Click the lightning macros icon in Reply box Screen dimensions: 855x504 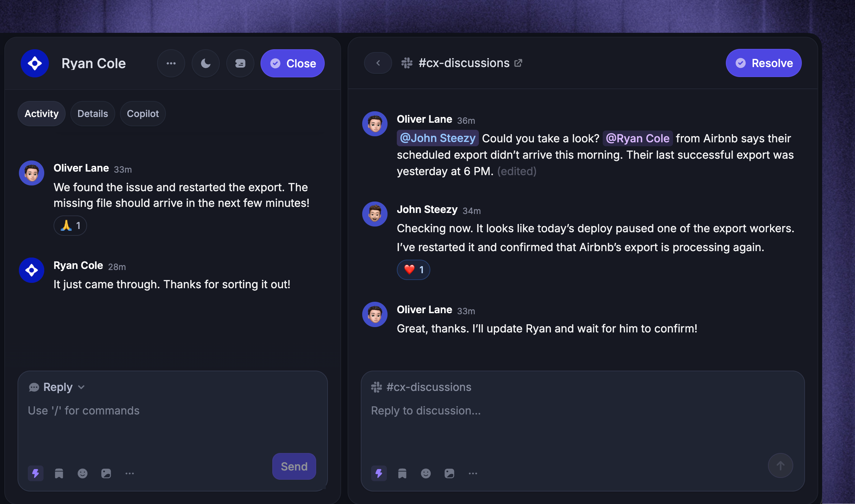coord(36,473)
